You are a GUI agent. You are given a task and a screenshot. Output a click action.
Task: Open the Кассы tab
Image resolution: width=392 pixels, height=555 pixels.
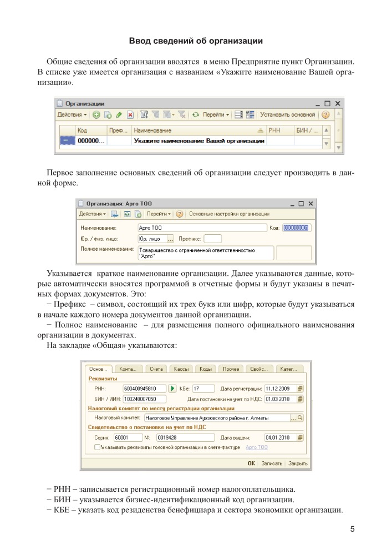pyautogui.click(x=181, y=369)
